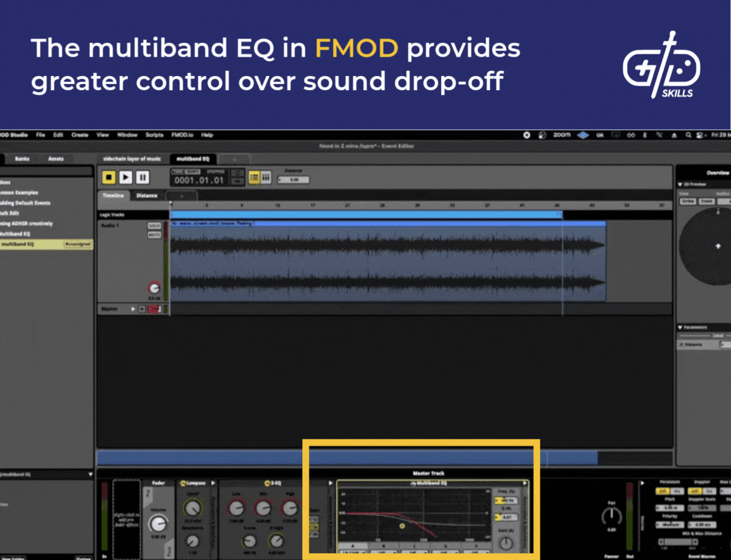This screenshot has width=731, height=560.
Task: Toggle Solo on the Audio 1 track
Action: click(155, 225)
